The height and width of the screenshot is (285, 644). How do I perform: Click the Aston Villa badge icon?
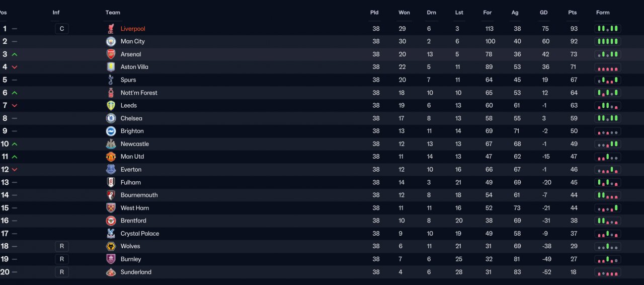(111, 67)
